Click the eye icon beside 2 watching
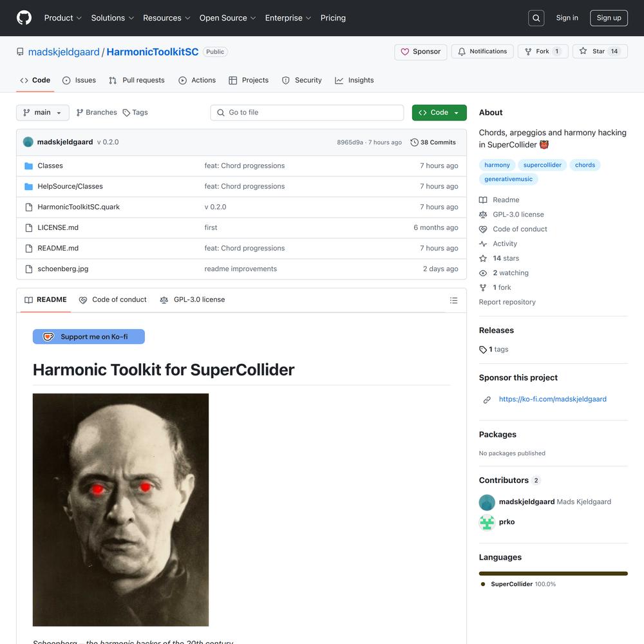This screenshot has width=644, height=644. pyautogui.click(x=483, y=273)
